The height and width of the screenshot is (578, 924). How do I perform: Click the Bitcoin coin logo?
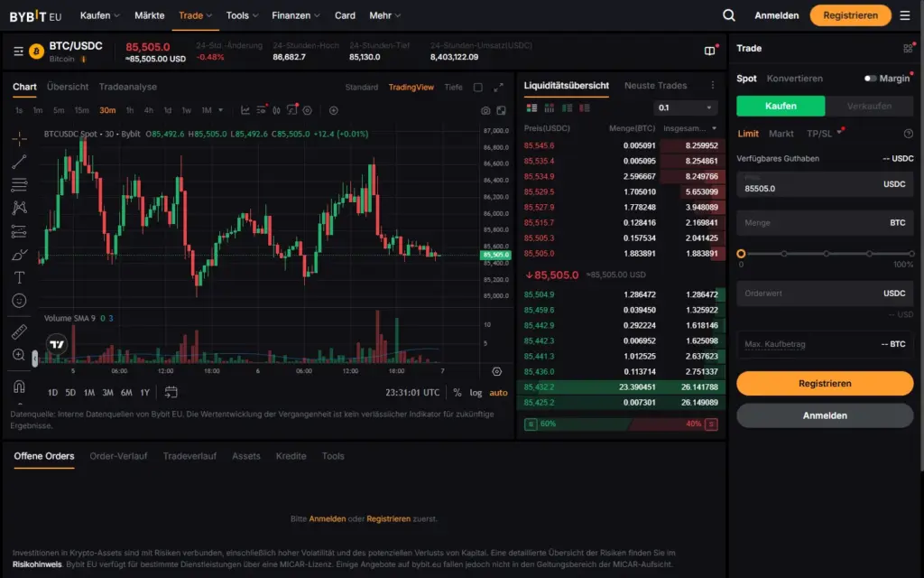(36, 51)
